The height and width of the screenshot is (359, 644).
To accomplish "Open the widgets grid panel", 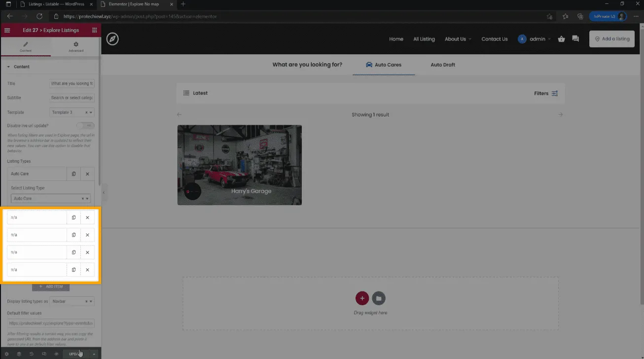I will (x=94, y=30).
